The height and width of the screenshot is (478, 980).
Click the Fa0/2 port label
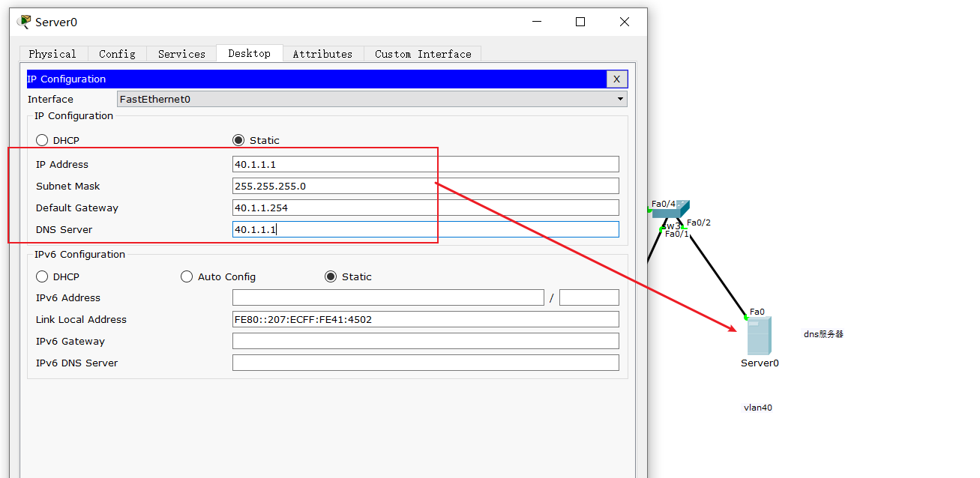(699, 223)
